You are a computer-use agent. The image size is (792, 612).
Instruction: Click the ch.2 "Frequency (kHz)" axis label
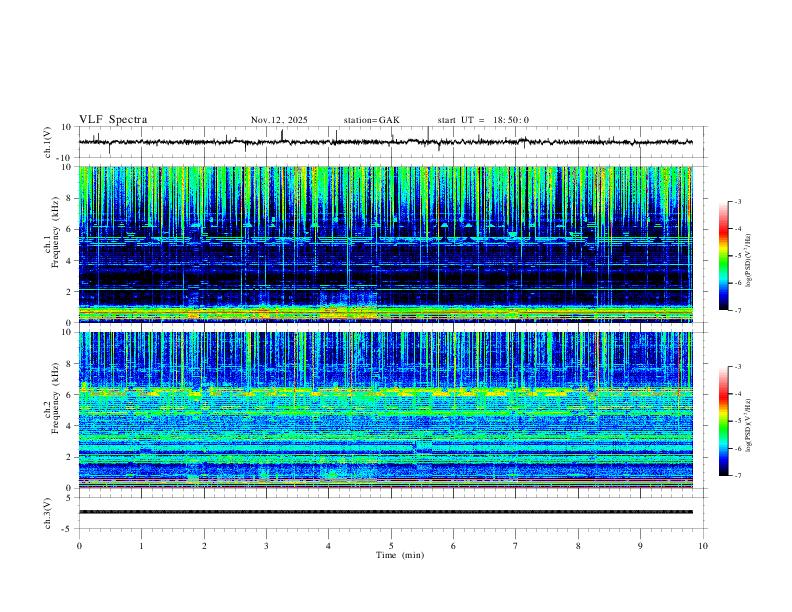coord(55,399)
